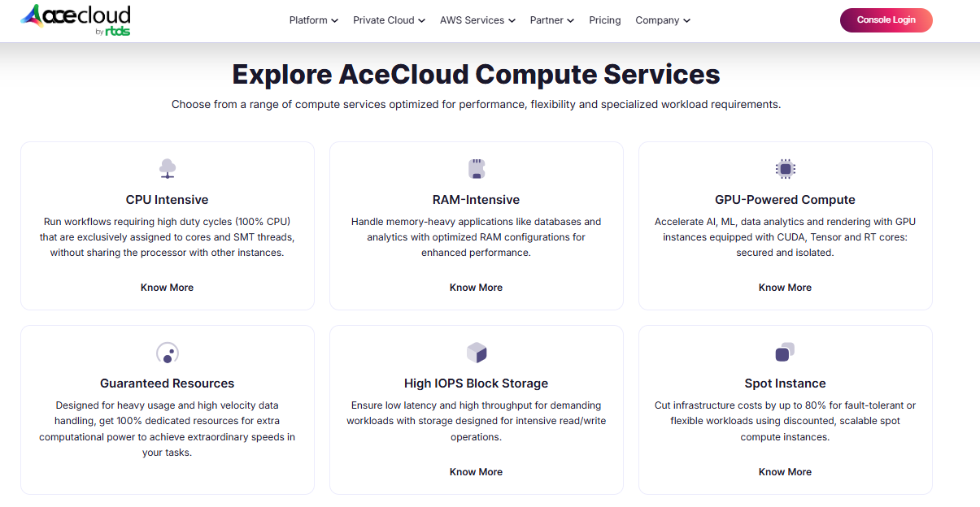Click the Spot Instance squares icon
The image size is (980, 507).
[785, 353]
